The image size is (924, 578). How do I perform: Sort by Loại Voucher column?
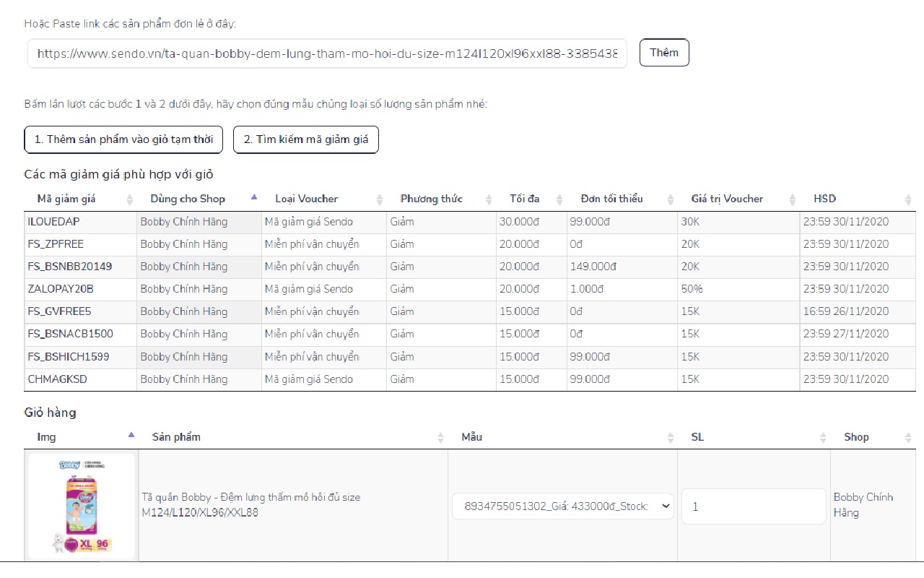323,199
